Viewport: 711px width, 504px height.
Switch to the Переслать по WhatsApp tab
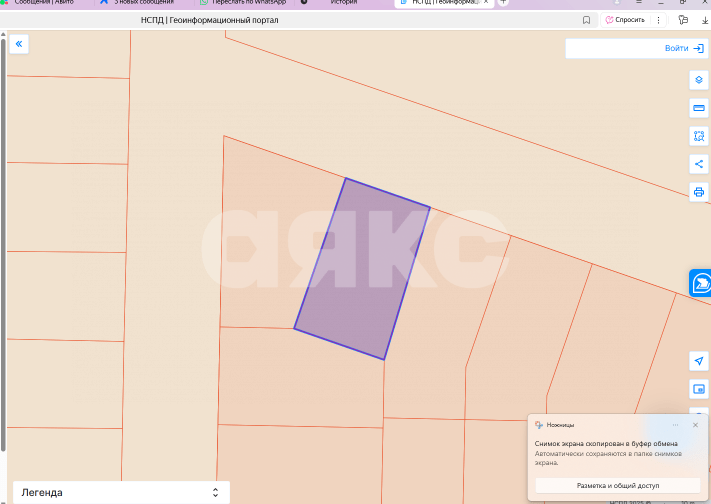click(245, 2)
